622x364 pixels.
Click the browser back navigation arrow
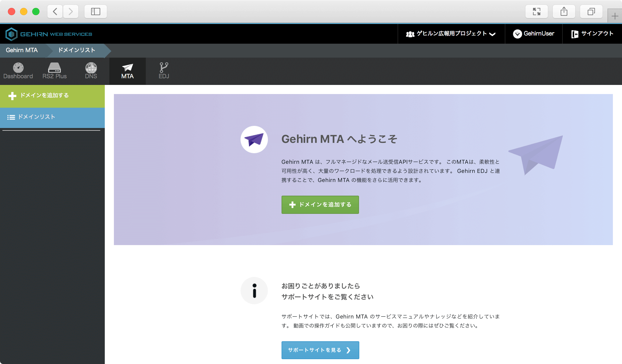(55, 12)
